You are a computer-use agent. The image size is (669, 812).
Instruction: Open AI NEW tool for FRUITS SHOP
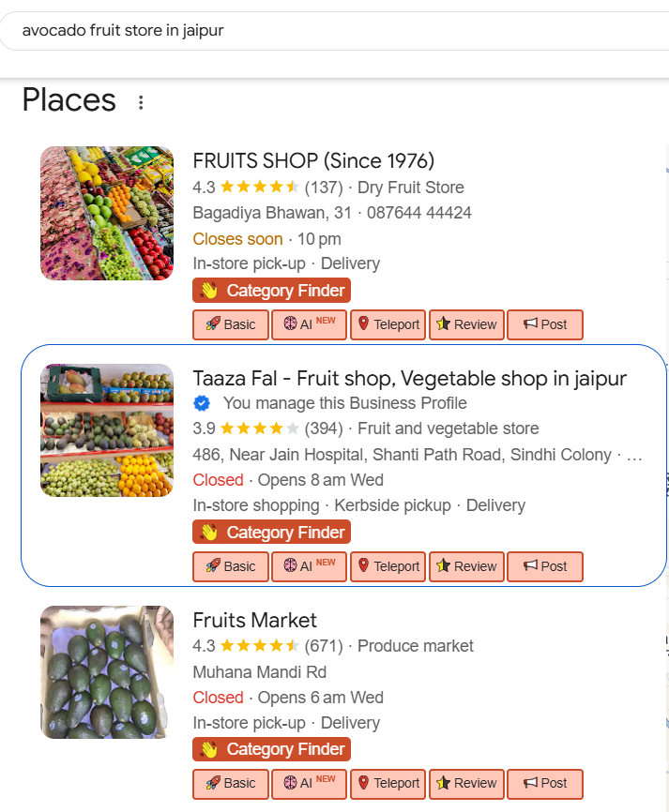tap(309, 324)
